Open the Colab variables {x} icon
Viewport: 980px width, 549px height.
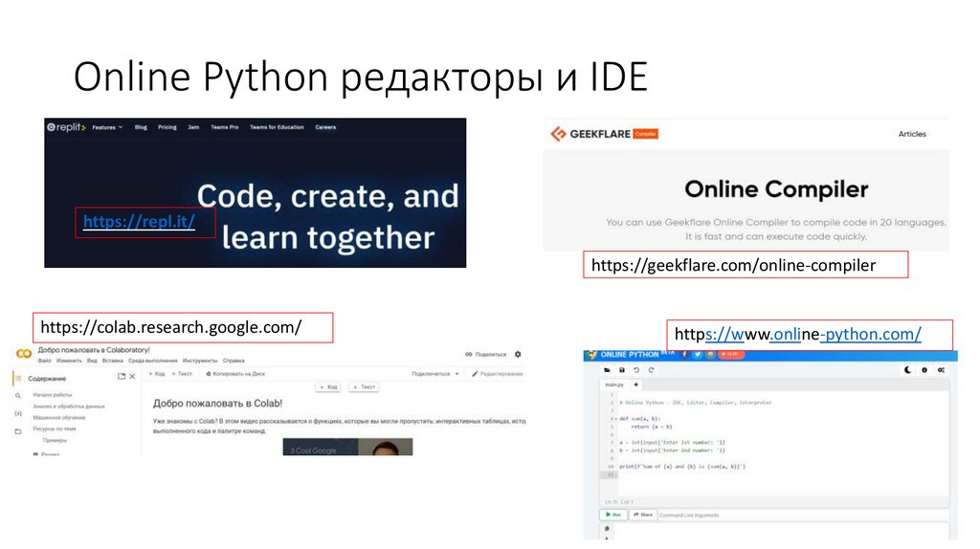[18, 413]
